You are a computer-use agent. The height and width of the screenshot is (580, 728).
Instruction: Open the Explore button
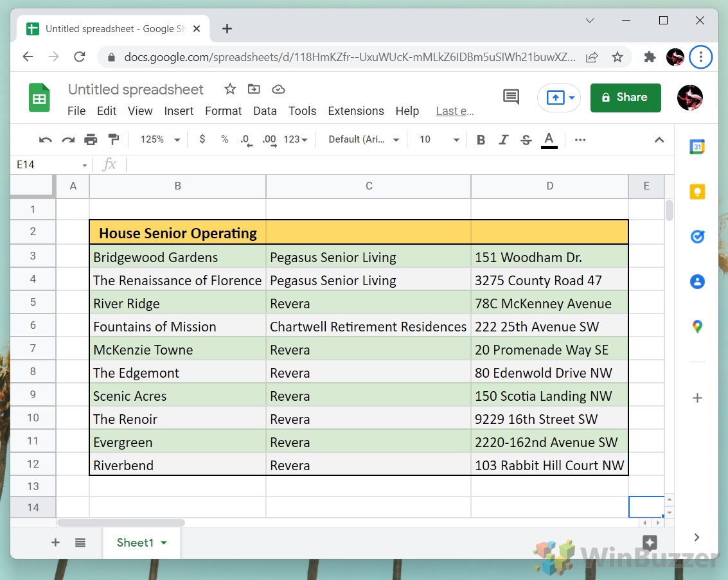tap(650, 542)
